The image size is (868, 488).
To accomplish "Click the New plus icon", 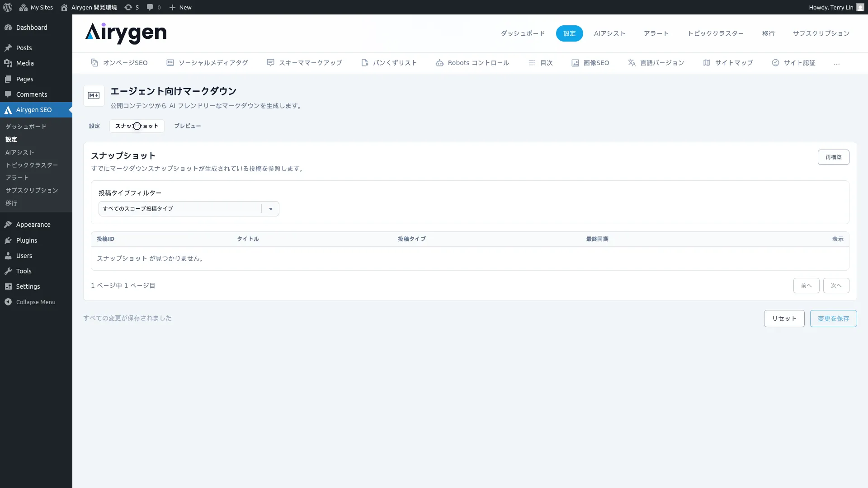I will point(172,7).
